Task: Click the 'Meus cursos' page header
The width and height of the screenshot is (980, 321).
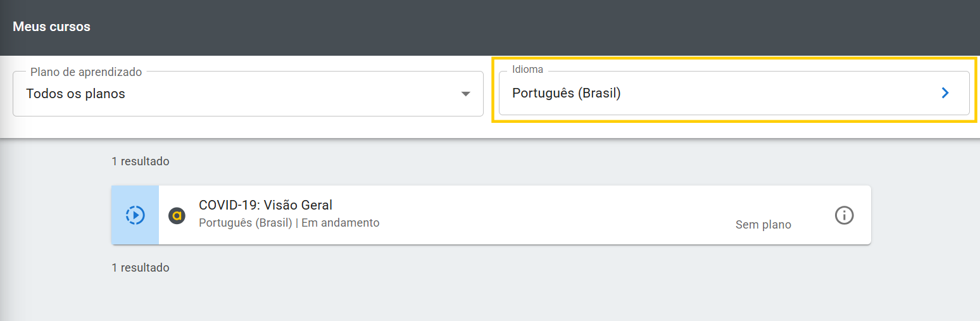Action: point(51,27)
